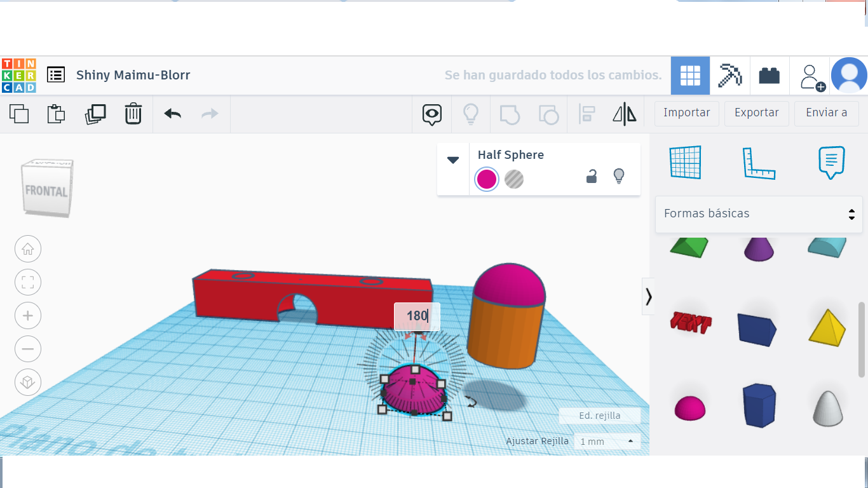The height and width of the screenshot is (488, 868).
Task: Select the Workplane tool
Action: tap(686, 163)
